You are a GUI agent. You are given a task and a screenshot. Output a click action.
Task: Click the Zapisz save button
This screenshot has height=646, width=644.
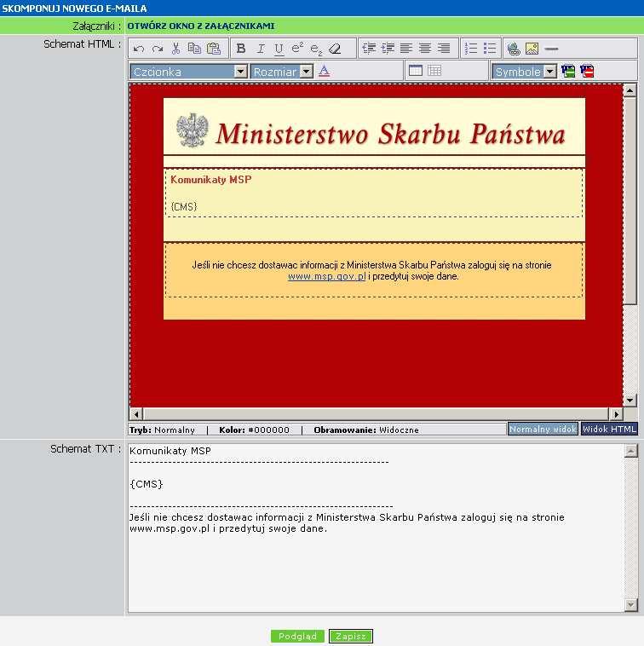[351, 636]
